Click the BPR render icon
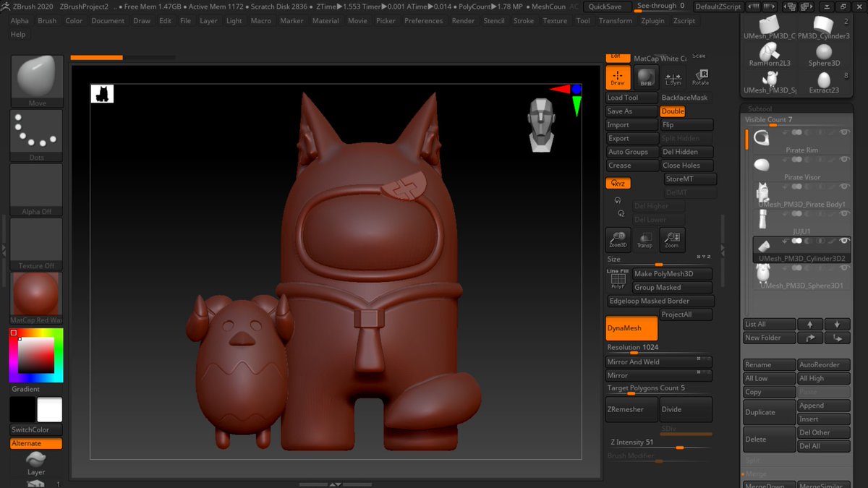 click(x=645, y=77)
